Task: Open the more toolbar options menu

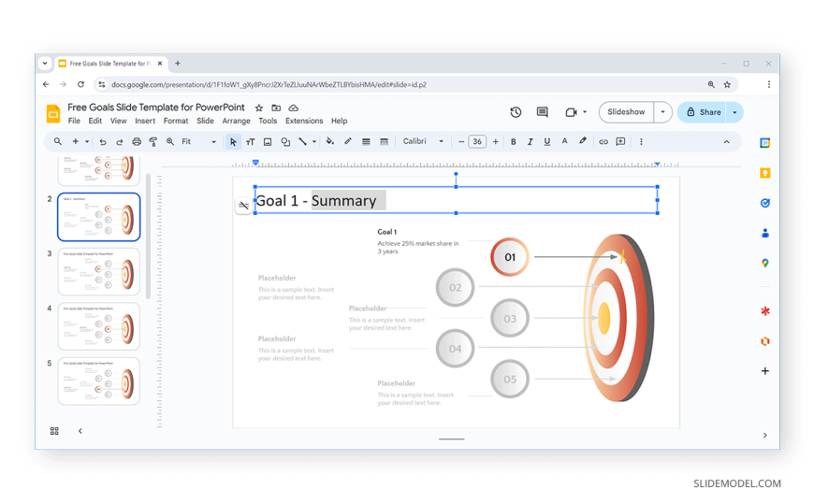Action: 641,142
